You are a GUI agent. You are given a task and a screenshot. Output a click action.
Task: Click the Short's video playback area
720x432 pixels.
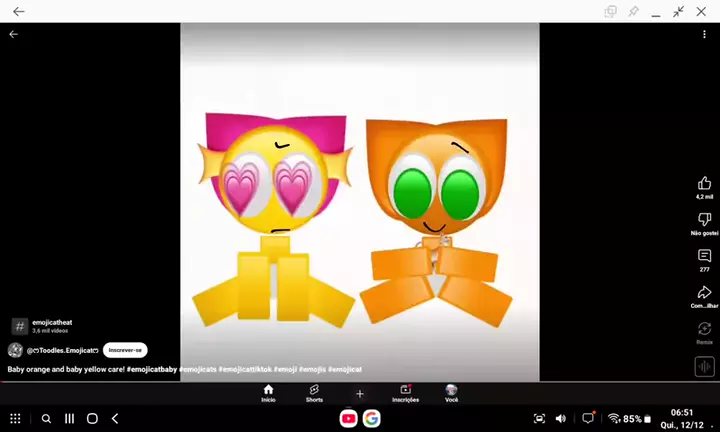click(359, 200)
